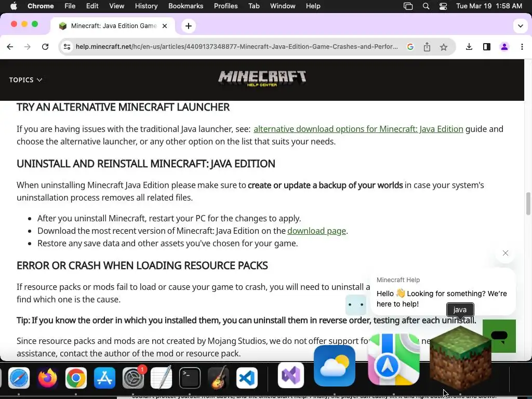This screenshot has width=532, height=399.
Task: Open the green chat widget button
Action: tap(499, 336)
